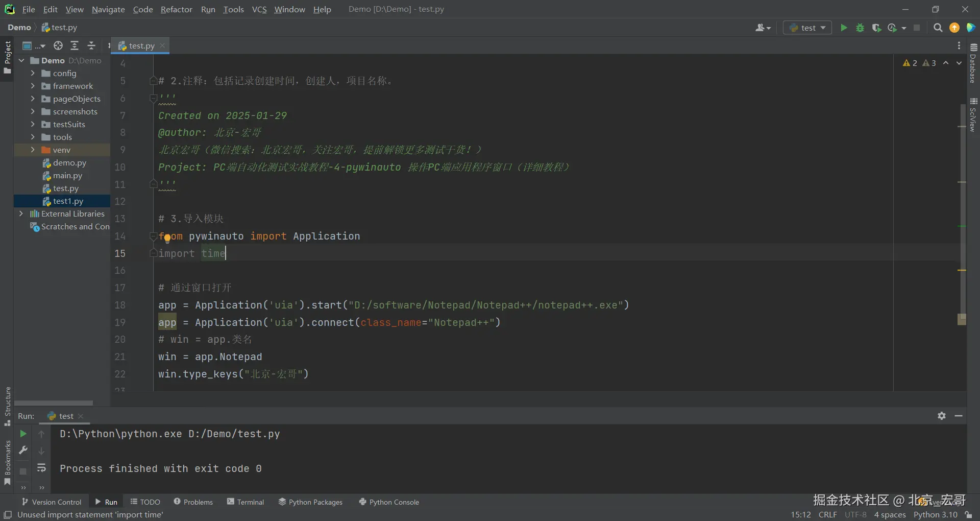
Task: Click the Profile run icon in toolbar
Action: (x=893, y=28)
